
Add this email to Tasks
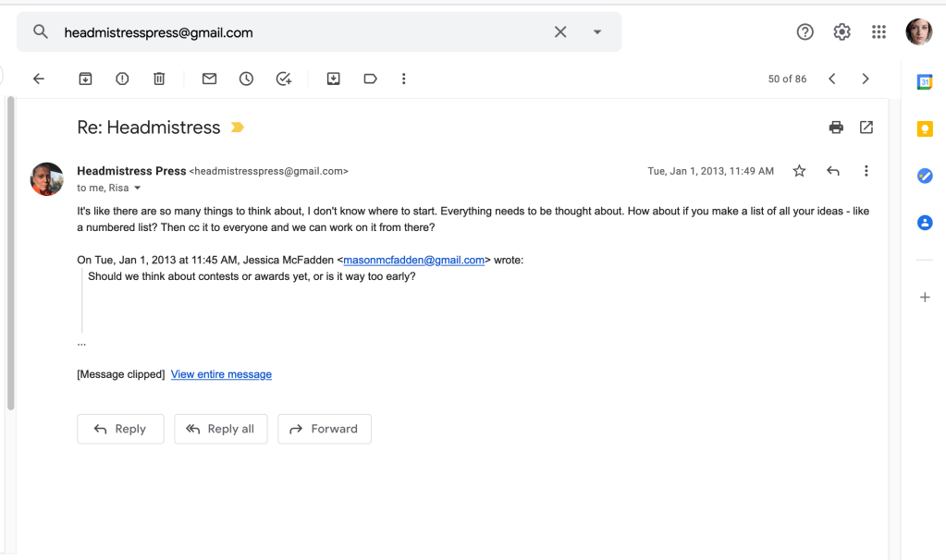point(284,79)
